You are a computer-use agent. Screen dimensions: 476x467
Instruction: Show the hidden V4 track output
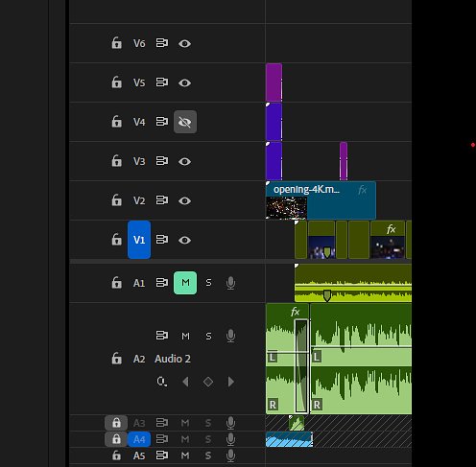pyautogui.click(x=185, y=122)
